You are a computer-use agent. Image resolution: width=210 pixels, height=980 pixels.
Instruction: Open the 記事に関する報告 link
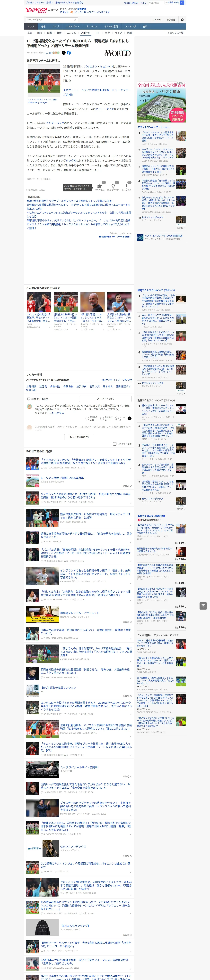click(x=36, y=190)
